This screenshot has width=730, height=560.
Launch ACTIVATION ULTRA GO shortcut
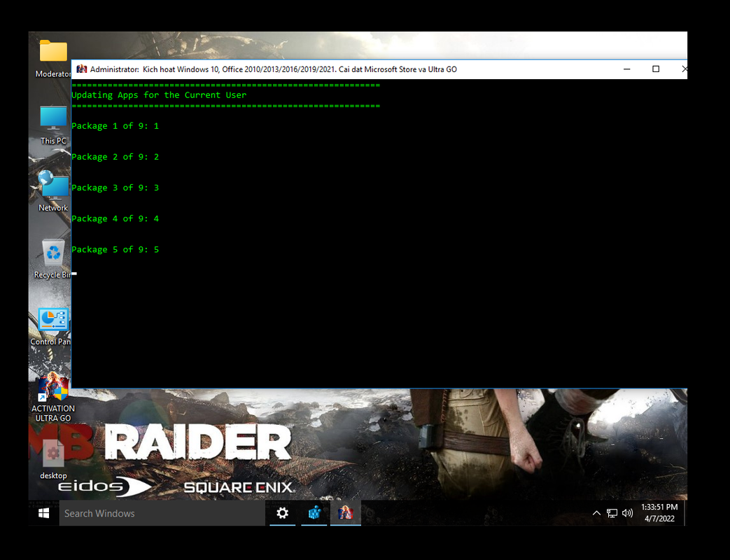(53, 398)
